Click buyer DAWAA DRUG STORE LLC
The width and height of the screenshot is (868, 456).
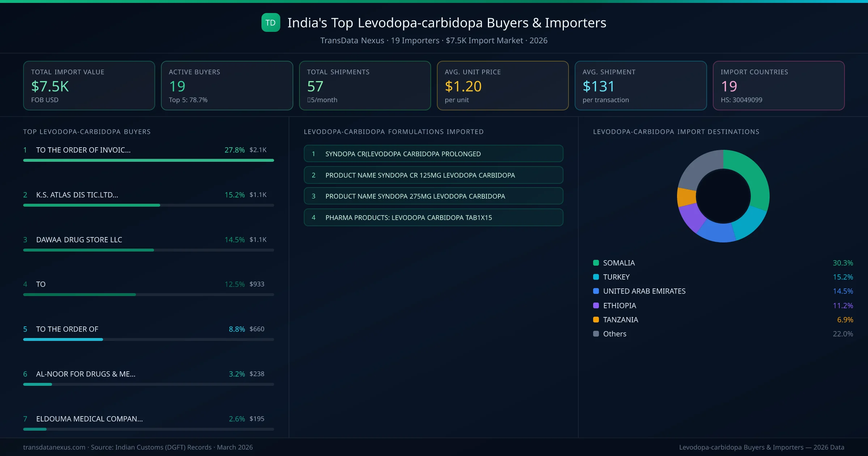pos(79,240)
